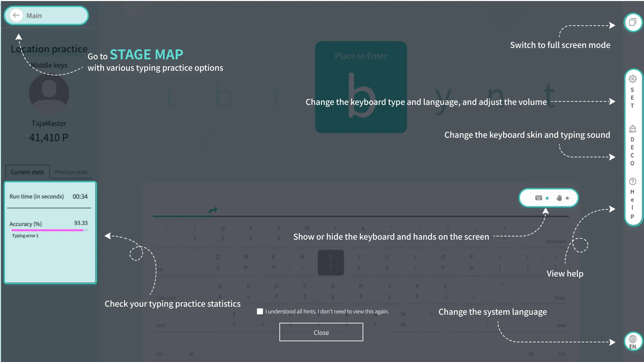Select the Current stats tab
The width and height of the screenshot is (644, 362).
(27, 172)
